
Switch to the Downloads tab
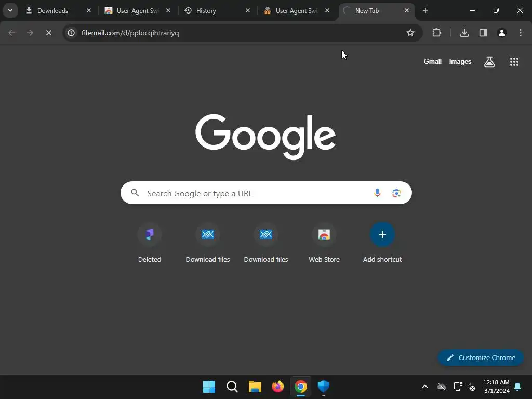tap(59, 11)
